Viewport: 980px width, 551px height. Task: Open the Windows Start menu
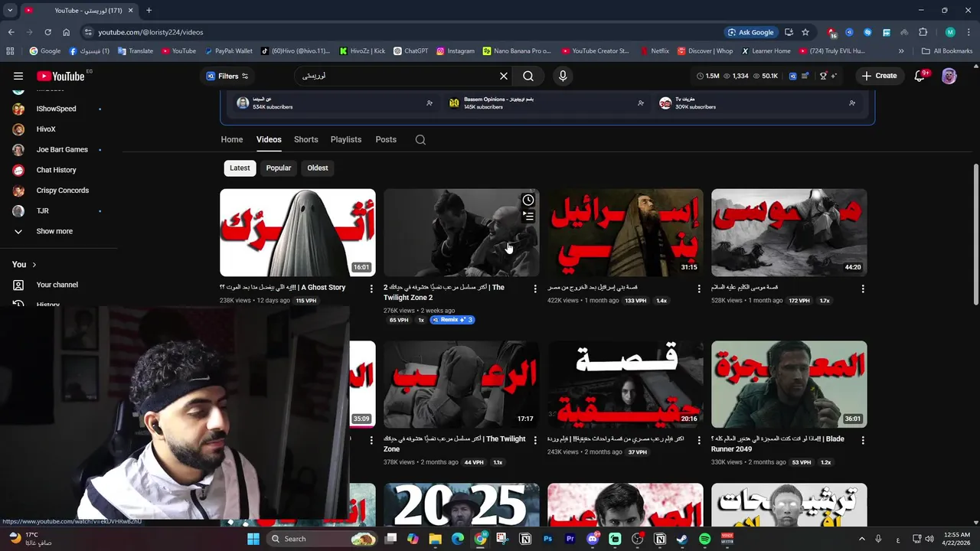253,539
